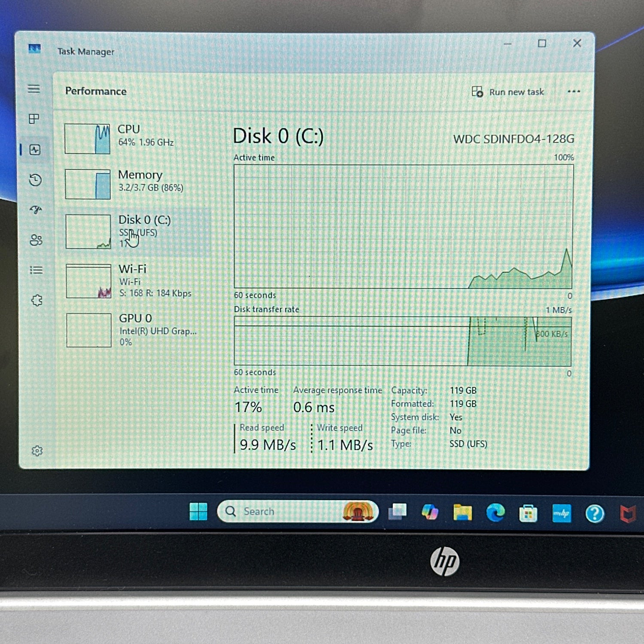Open Task Manager settings gear
The image size is (644, 644).
[x=37, y=451]
